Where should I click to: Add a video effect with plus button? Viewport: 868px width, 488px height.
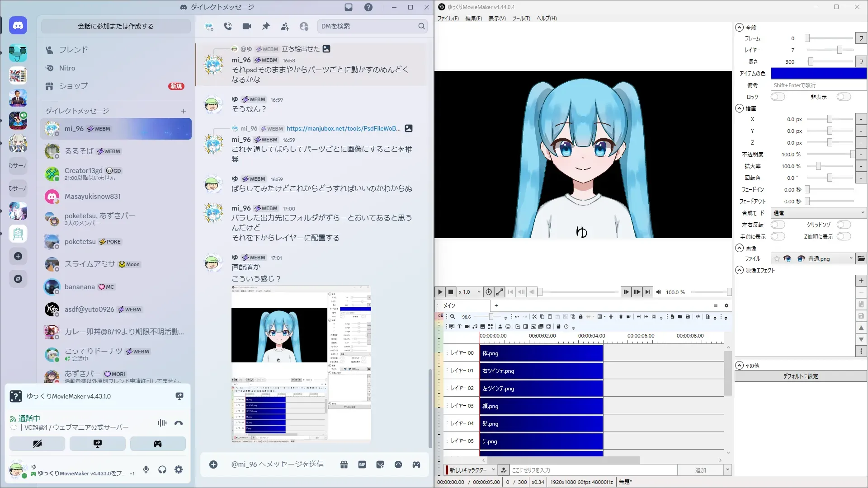point(861,281)
